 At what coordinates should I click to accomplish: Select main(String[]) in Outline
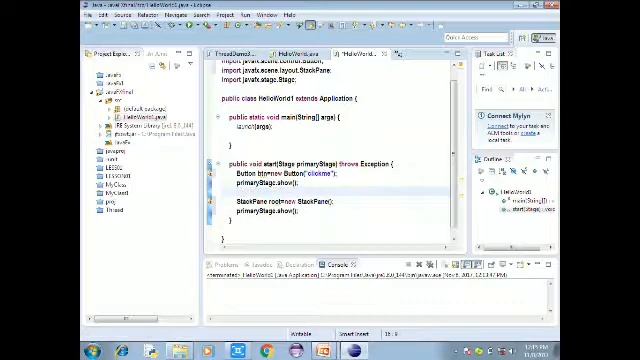pyautogui.click(x=530, y=201)
